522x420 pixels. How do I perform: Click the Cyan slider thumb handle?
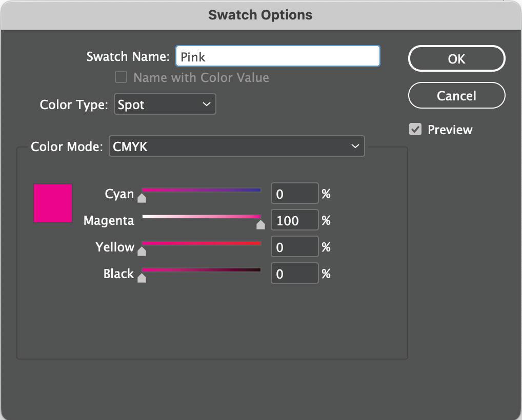coord(142,198)
